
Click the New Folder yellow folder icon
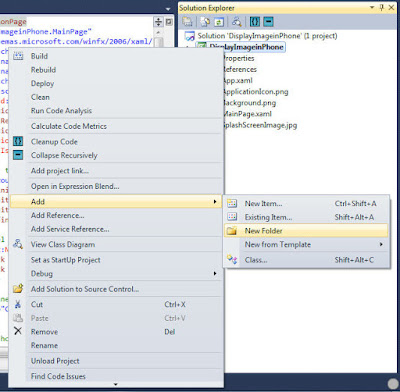[x=232, y=231]
